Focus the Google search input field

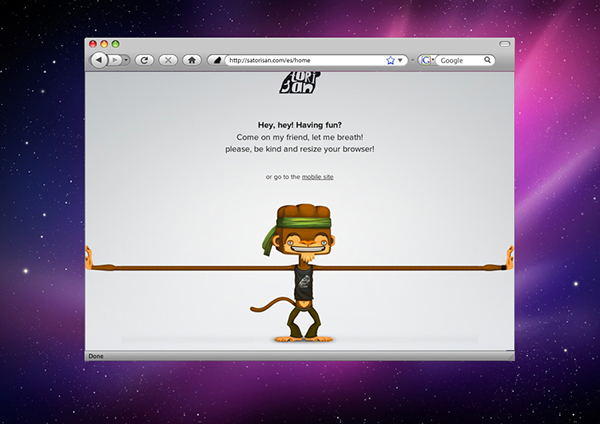[460, 60]
